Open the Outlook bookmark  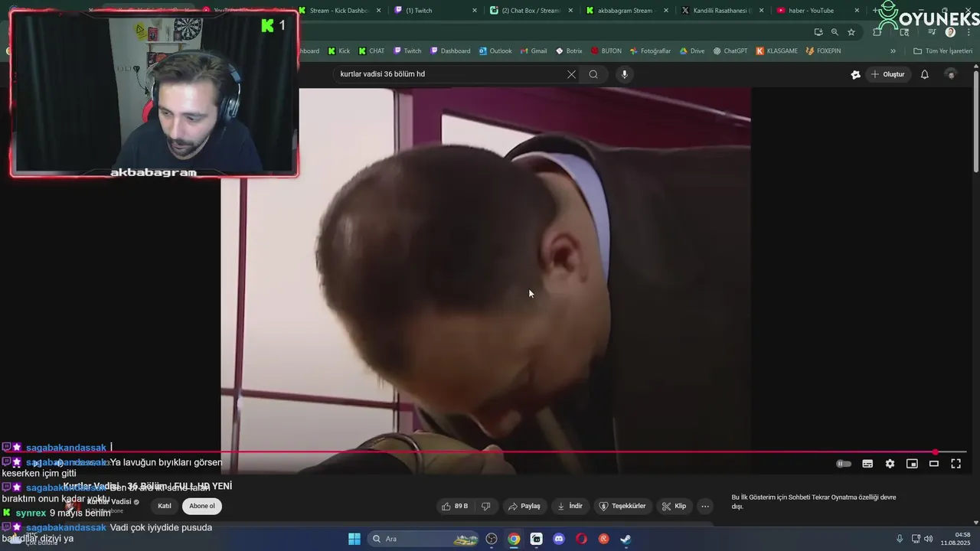pyautogui.click(x=495, y=51)
